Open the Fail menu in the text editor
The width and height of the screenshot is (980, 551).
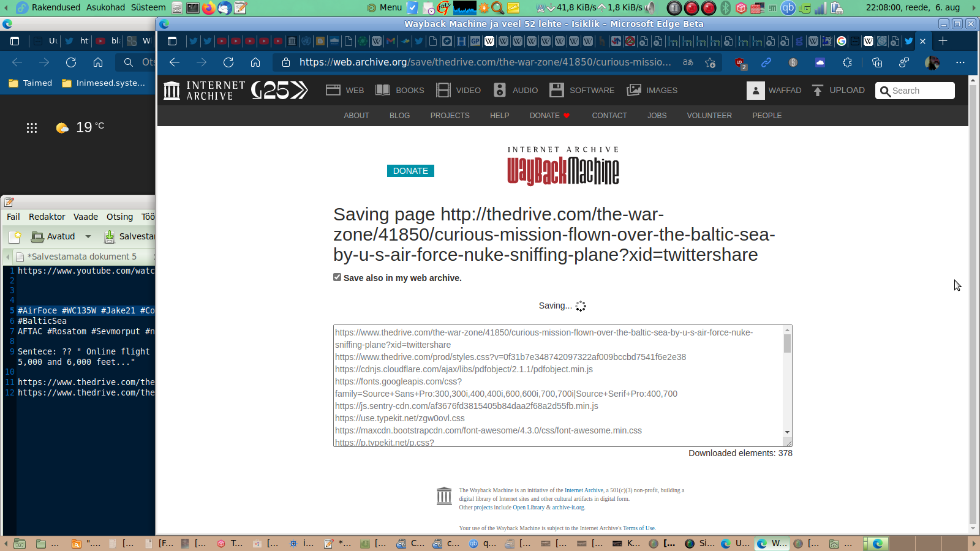coord(13,217)
